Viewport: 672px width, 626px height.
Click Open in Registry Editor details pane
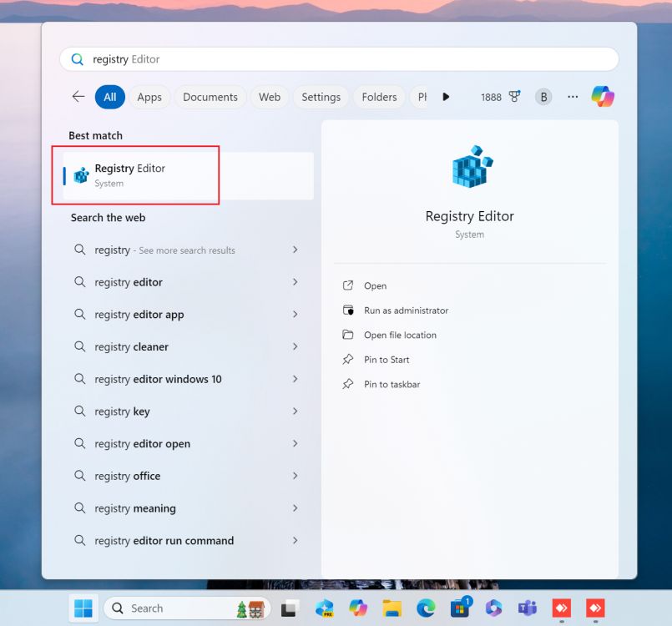click(375, 285)
